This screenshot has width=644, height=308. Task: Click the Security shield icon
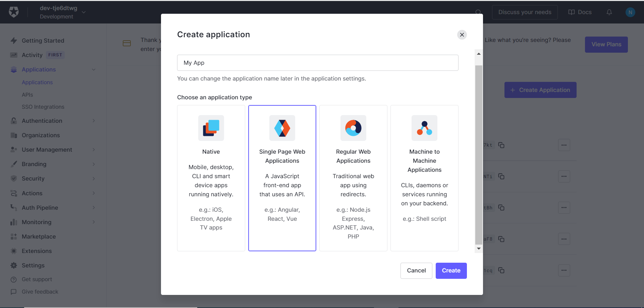pos(14,178)
